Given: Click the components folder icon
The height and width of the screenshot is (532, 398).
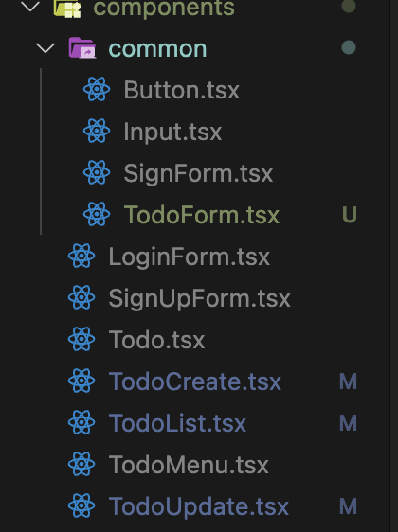Looking at the screenshot, I should 67,9.
